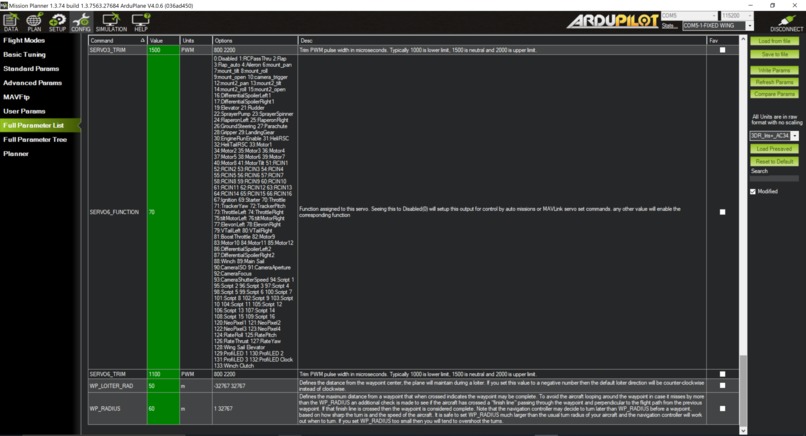This screenshot has height=436, width=806.
Task: Click the parameter list scrollbar down arrow
Action: click(x=743, y=430)
